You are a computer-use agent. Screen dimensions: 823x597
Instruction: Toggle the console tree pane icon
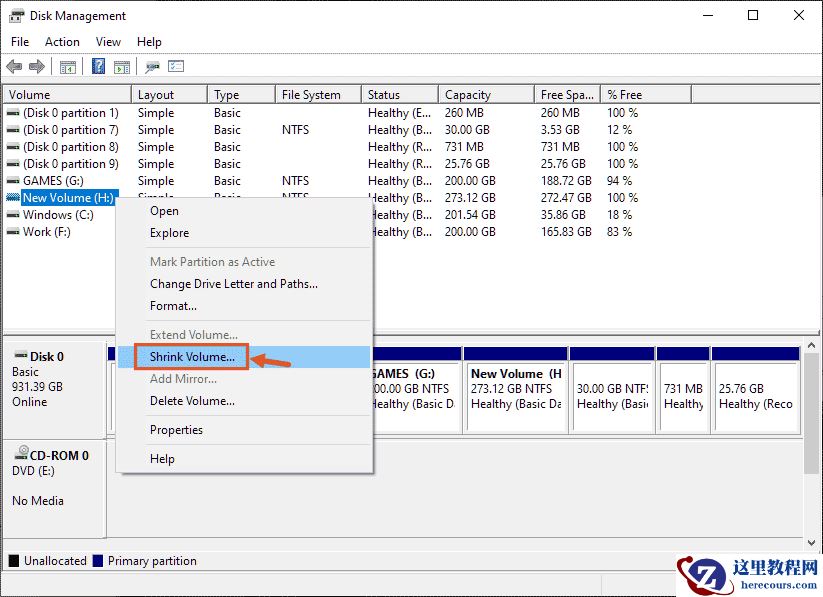click(x=68, y=66)
